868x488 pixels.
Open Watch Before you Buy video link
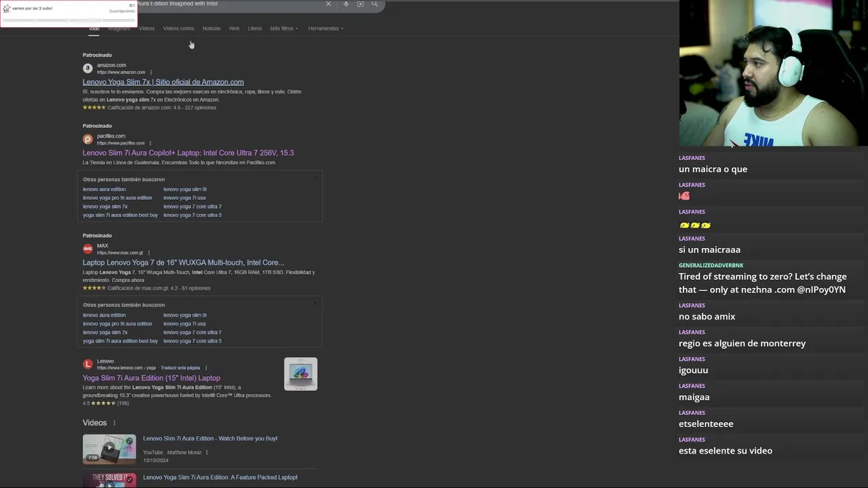coord(210,439)
